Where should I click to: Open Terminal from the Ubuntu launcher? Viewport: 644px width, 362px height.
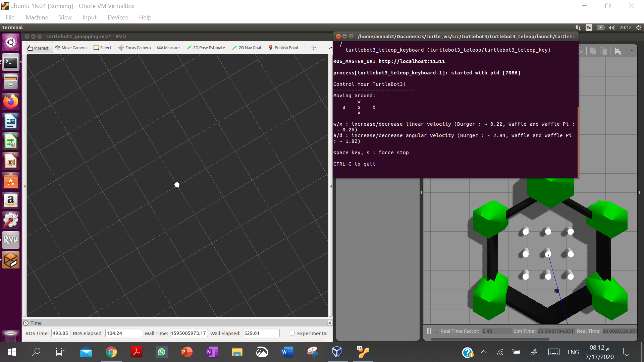[11, 62]
